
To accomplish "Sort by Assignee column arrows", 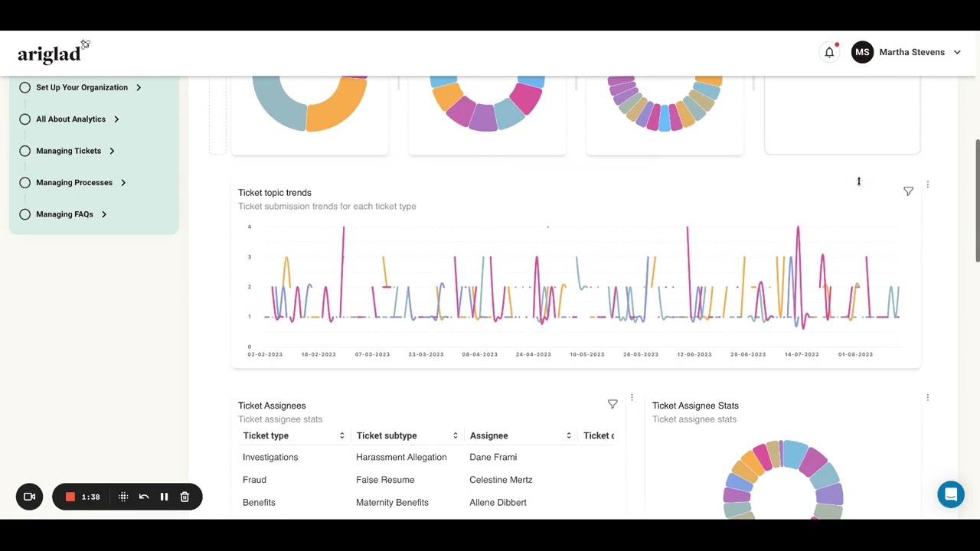I will tap(568, 435).
